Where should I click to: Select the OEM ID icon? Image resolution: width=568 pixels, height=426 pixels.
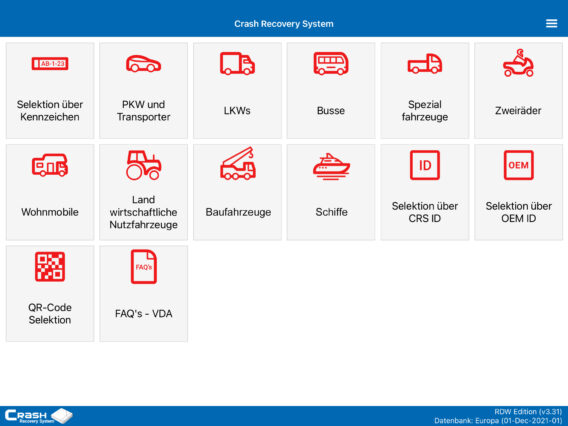518,165
